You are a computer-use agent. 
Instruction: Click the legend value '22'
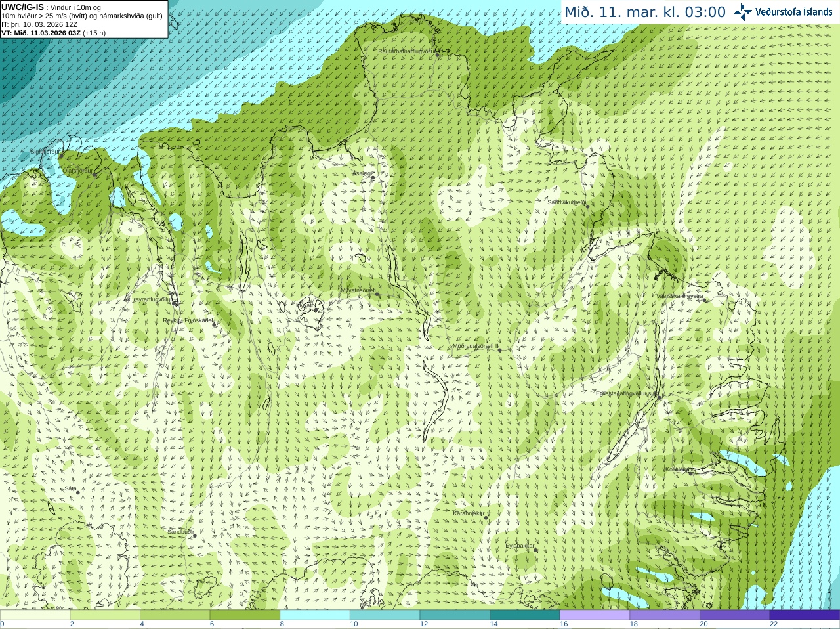click(774, 624)
